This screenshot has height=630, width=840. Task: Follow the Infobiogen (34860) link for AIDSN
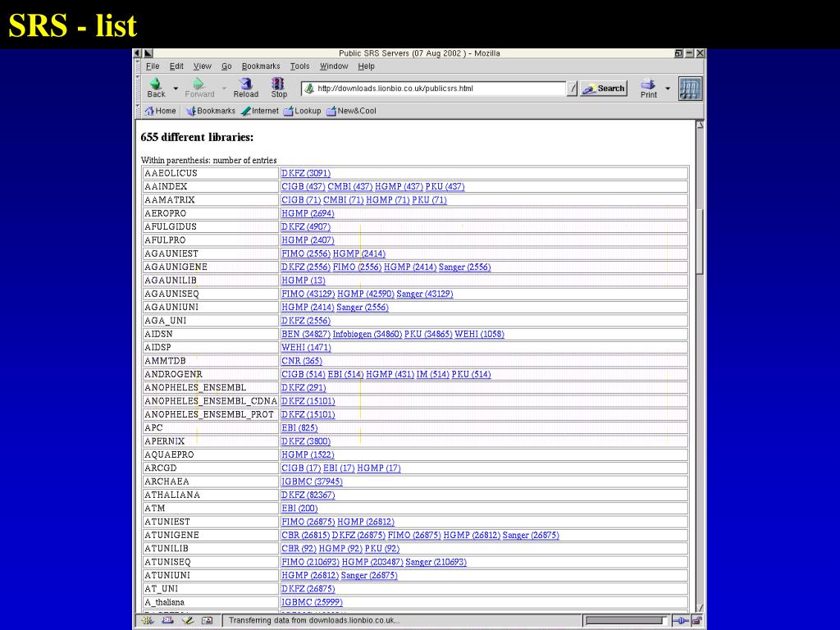[367, 334]
